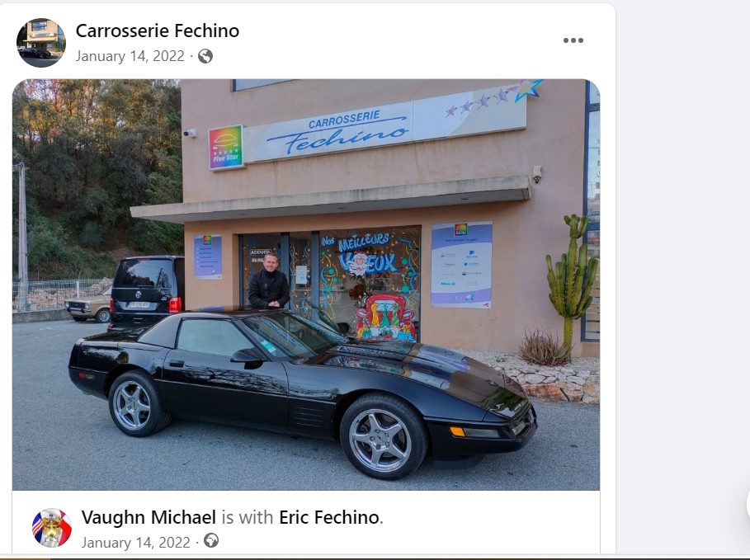Open the Vaughn Michael profile link
The width and height of the screenshot is (750, 560).
click(149, 517)
